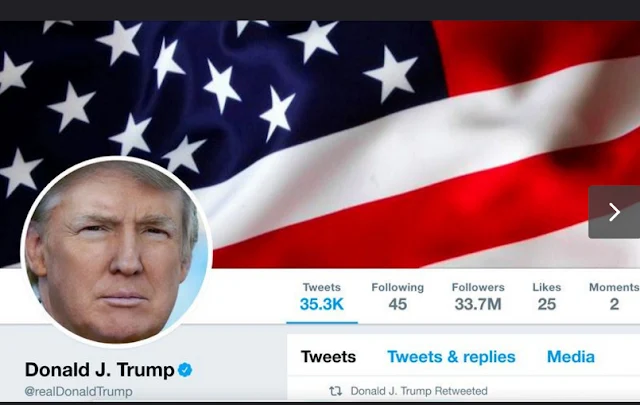Screen dimensions: 640x405
Task: Click the 25 likes count
Action: tap(547, 304)
